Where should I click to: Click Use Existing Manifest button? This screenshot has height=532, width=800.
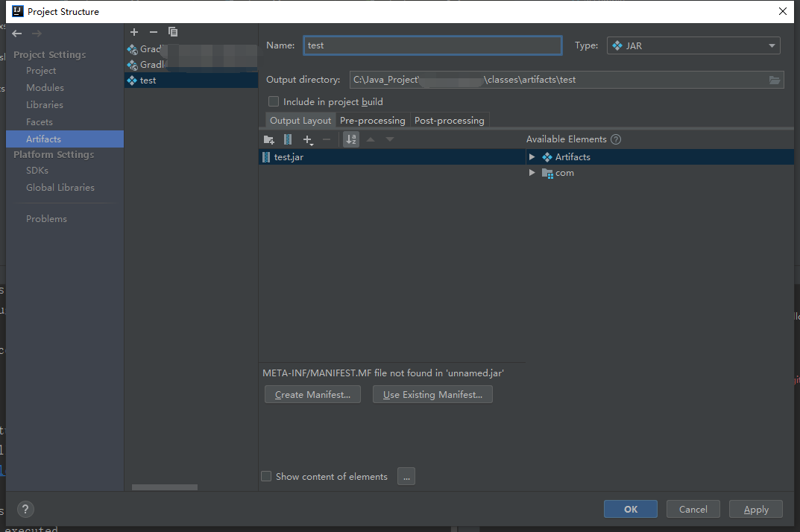click(x=432, y=395)
